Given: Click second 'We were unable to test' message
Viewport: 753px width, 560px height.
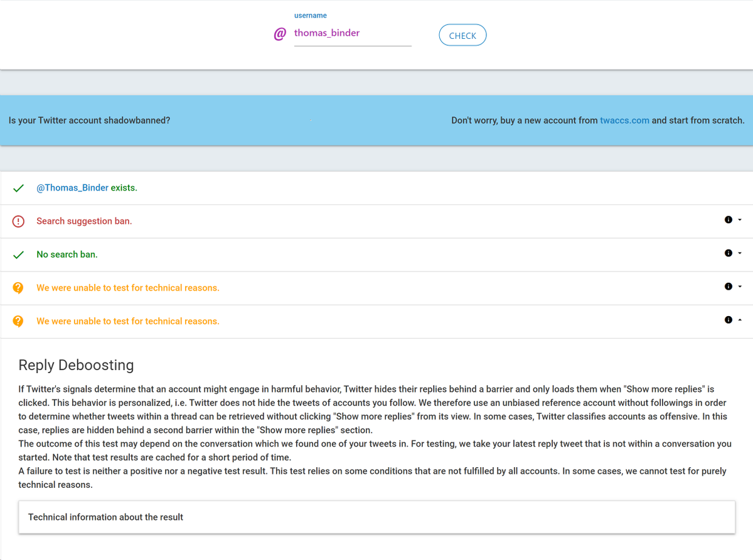Looking at the screenshot, I should coord(128,320).
